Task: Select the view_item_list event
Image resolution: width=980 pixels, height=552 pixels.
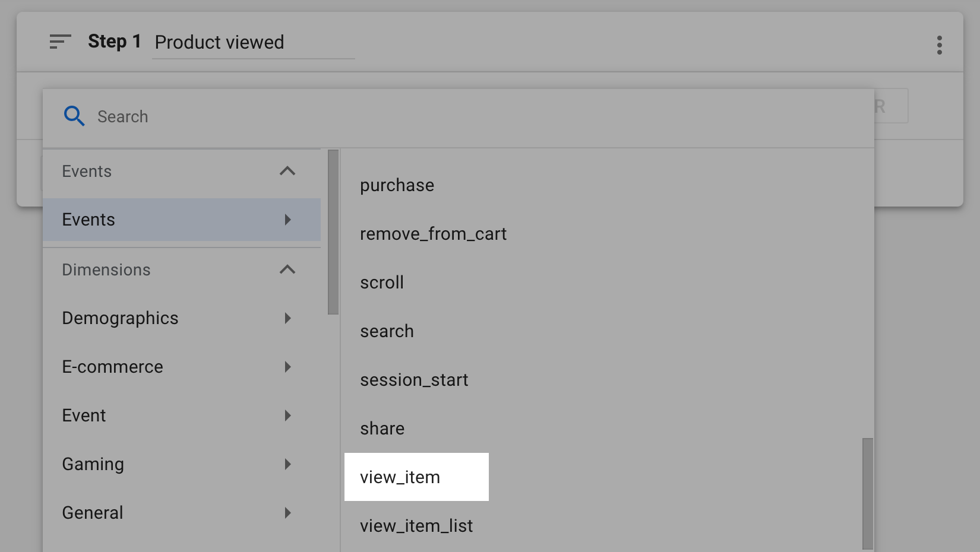Action: pos(416,525)
